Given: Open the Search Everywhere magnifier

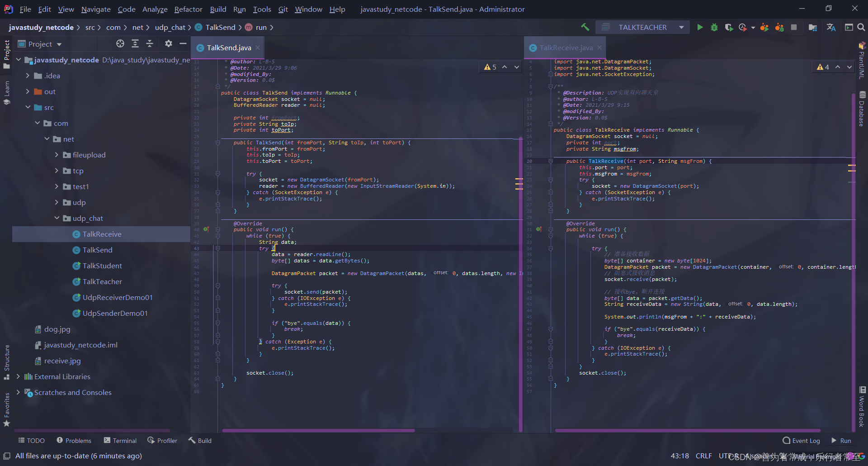Looking at the screenshot, I should 861,28.
